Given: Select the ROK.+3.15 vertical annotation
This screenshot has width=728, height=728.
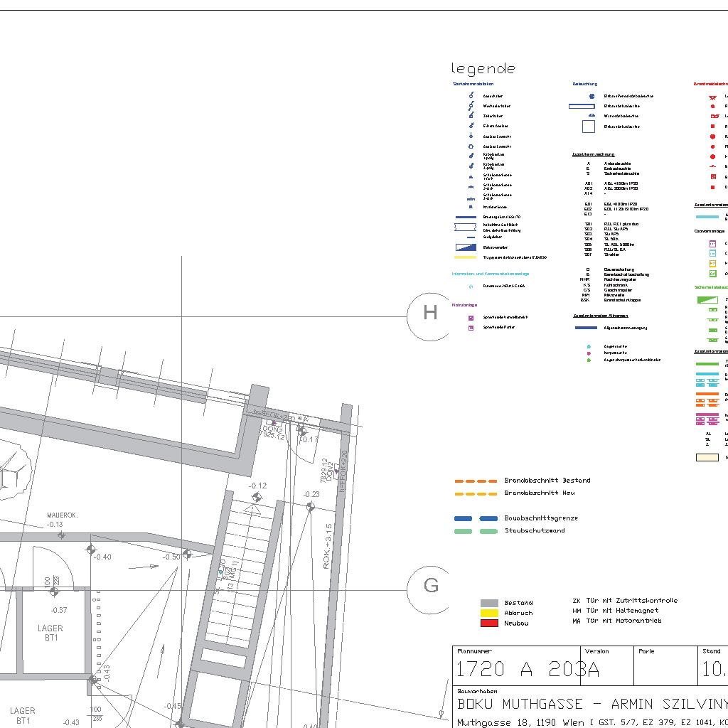Looking at the screenshot, I should tap(328, 546).
